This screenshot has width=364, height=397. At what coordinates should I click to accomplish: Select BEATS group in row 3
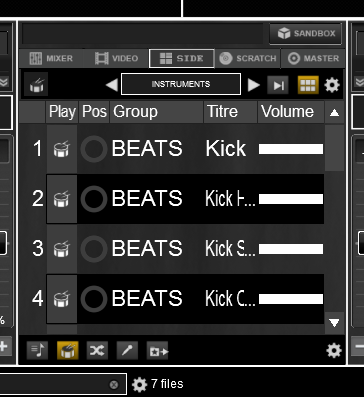pos(147,249)
